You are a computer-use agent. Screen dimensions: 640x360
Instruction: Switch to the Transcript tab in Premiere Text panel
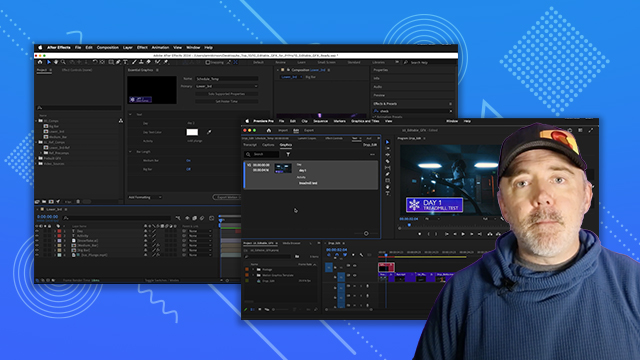coord(250,145)
